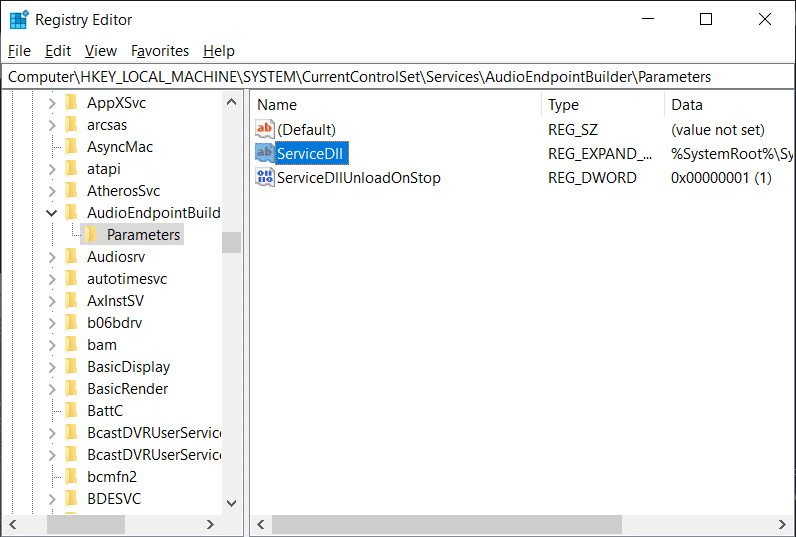This screenshot has width=796, height=537.
Task: Expand the autotimesvc key
Action: [x=52, y=279]
